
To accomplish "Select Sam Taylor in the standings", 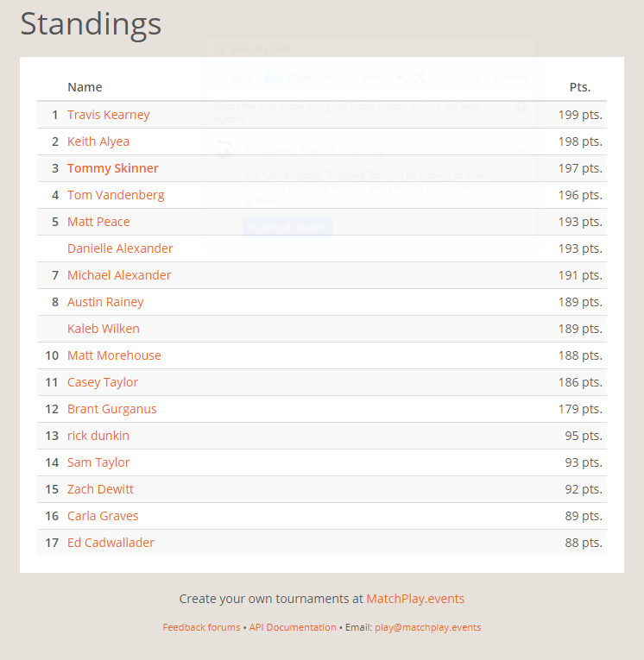I will point(98,462).
